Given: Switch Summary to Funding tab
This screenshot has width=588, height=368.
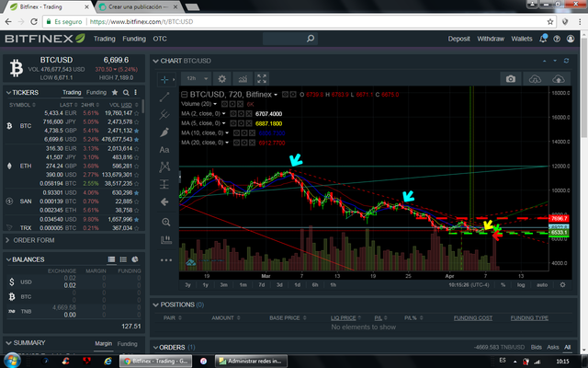Looking at the screenshot, I should [127, 343].
